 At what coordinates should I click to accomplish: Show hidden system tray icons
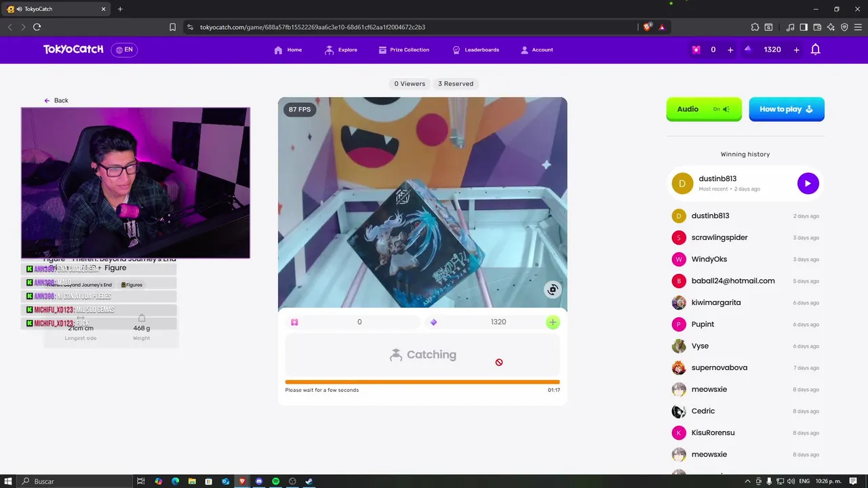tap(748, 481)
